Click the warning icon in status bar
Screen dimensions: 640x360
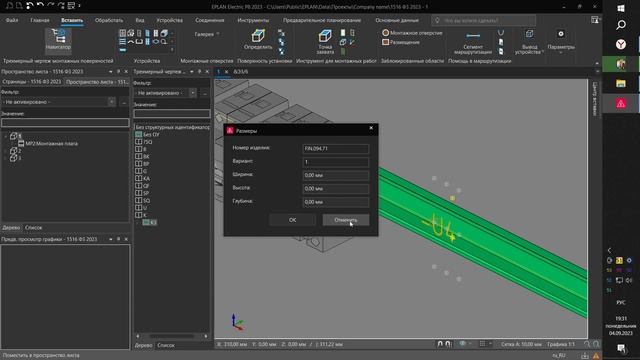[596, 356]
